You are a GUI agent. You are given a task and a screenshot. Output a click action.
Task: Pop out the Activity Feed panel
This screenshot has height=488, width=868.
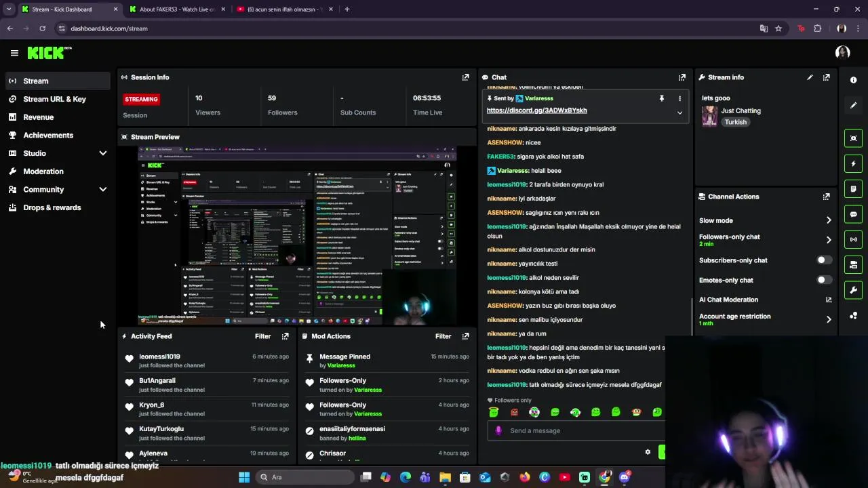[285, 336]
